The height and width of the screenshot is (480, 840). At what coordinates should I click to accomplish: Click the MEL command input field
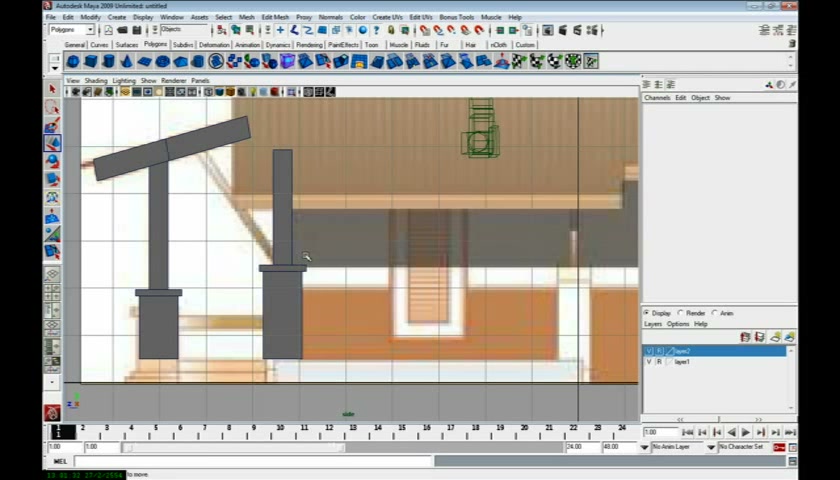[253, 461]
